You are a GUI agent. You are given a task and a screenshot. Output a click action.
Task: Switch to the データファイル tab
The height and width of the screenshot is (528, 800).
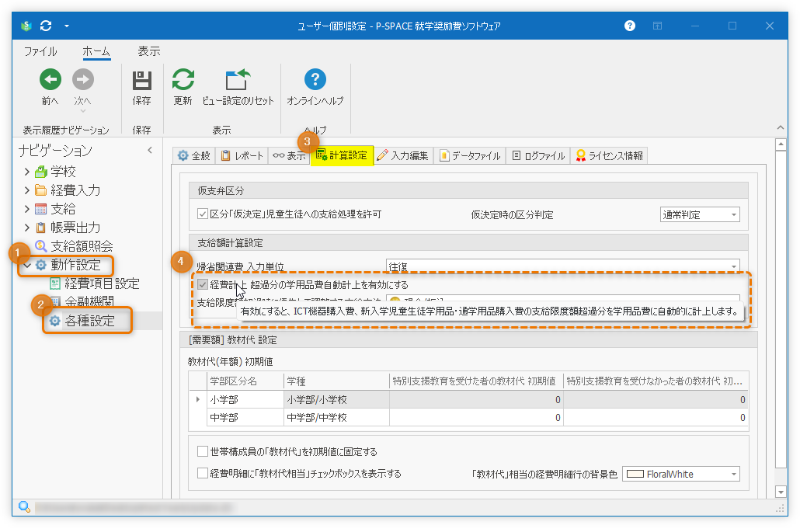470,156
